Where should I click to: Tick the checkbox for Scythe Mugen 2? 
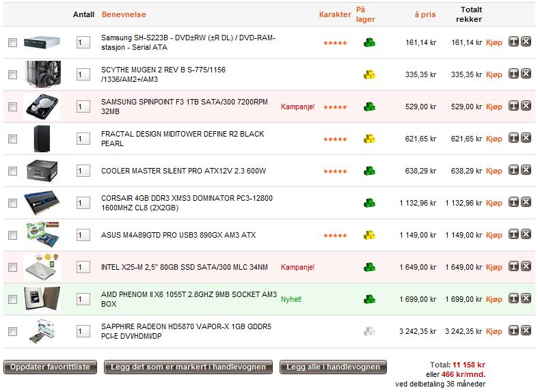pyautogui.click(x=13, y=74)
